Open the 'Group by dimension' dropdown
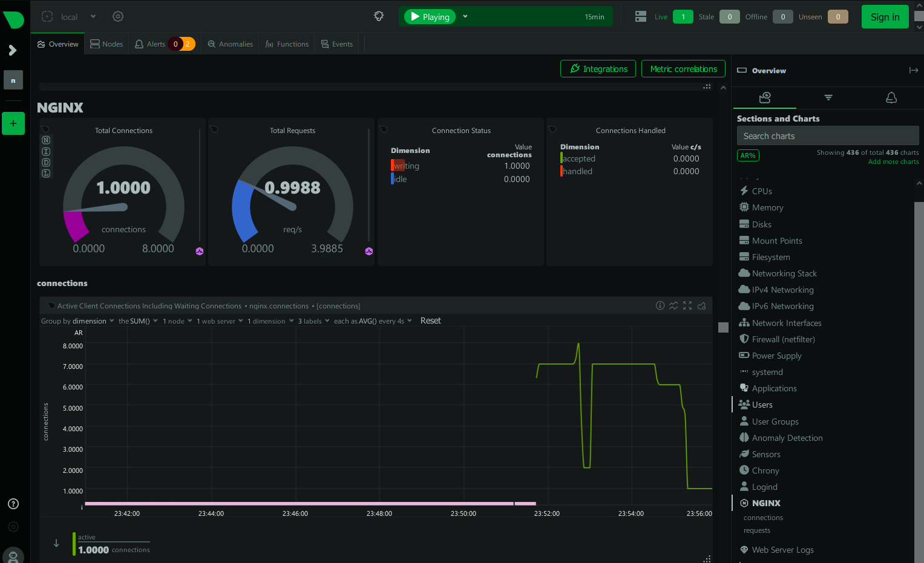924x563 pixels. (77, 321)
